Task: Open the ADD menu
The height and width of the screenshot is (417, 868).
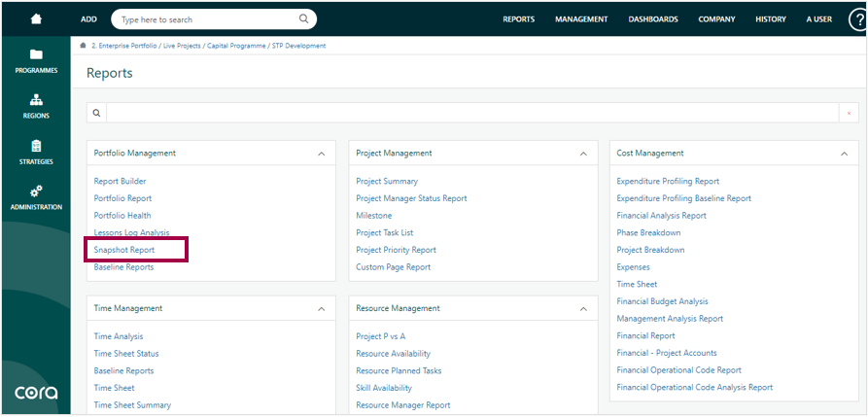Action: pyautogui.click(x=88, y=18)
